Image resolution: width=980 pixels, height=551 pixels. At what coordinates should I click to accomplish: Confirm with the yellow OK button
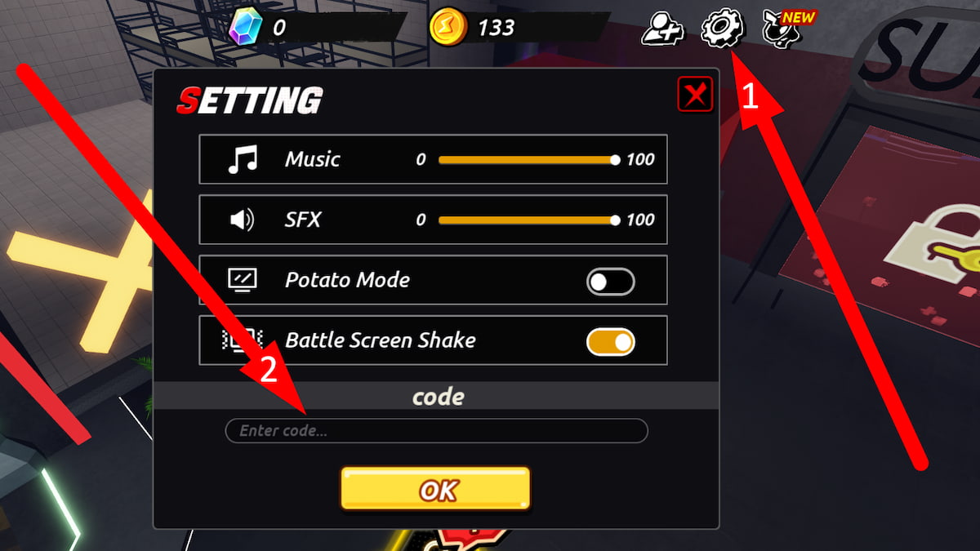436,489
